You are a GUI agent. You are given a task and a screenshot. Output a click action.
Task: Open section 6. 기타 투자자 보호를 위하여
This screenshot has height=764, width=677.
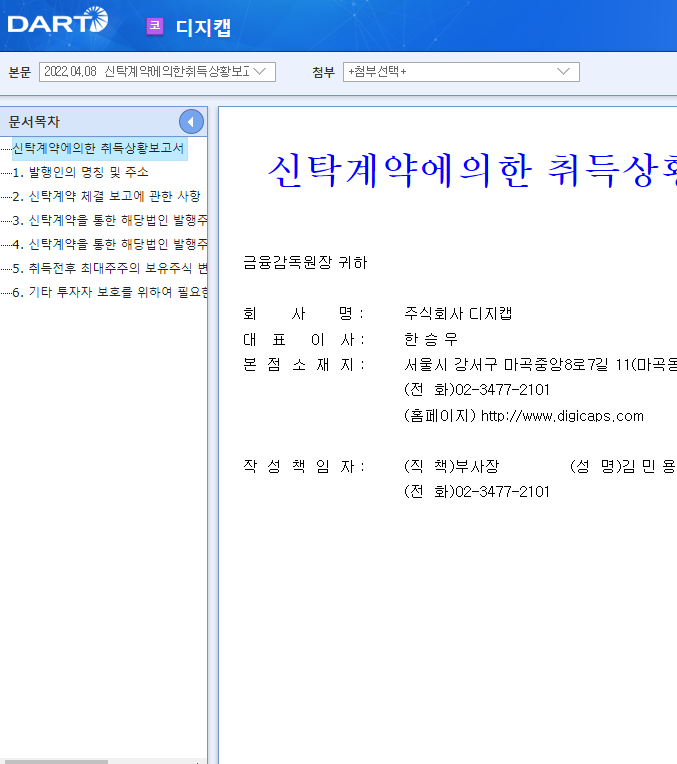110,292
